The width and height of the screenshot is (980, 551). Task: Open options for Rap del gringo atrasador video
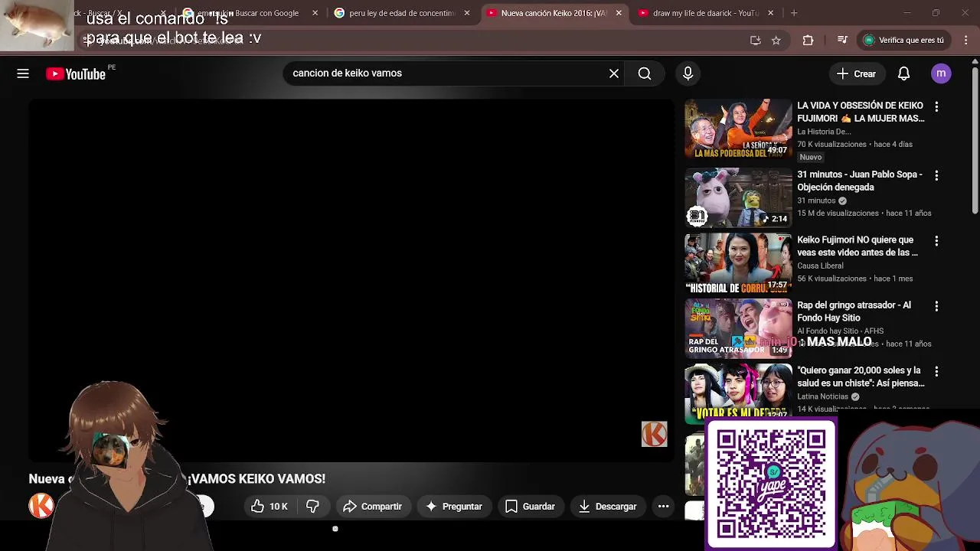pos(936,306)
